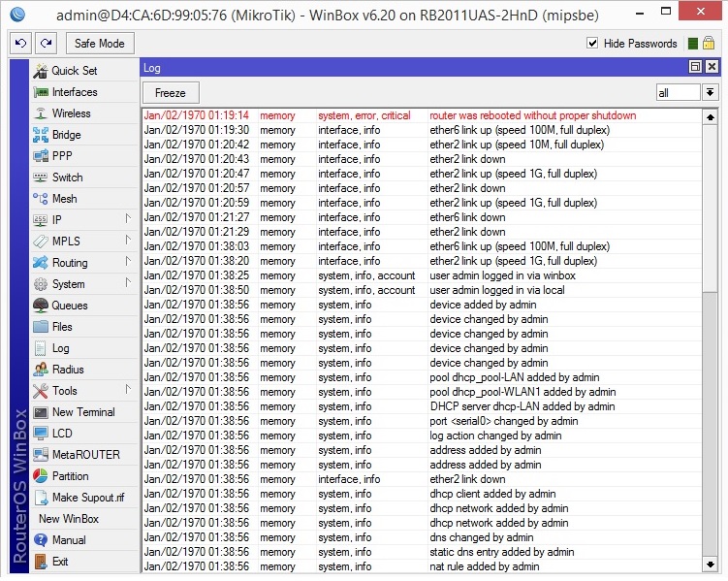Expand the System submenu arrow
The height and width of the screenshot is (581, 728).
[128, 282]
